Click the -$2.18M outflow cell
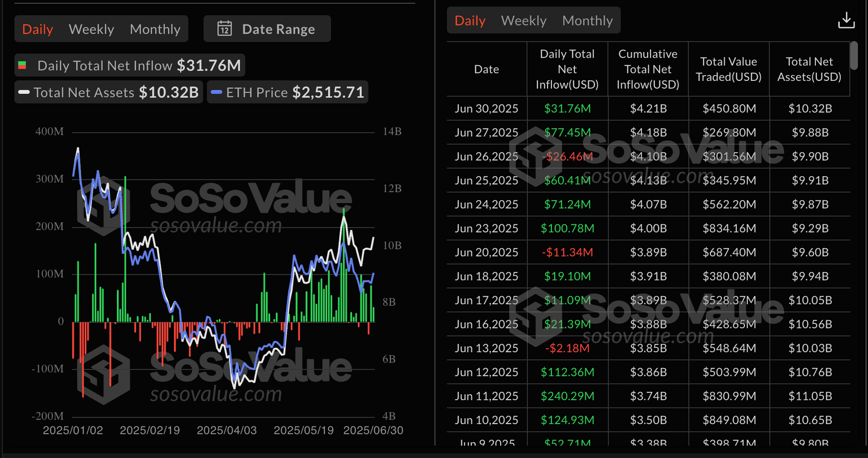 point(567,348)
